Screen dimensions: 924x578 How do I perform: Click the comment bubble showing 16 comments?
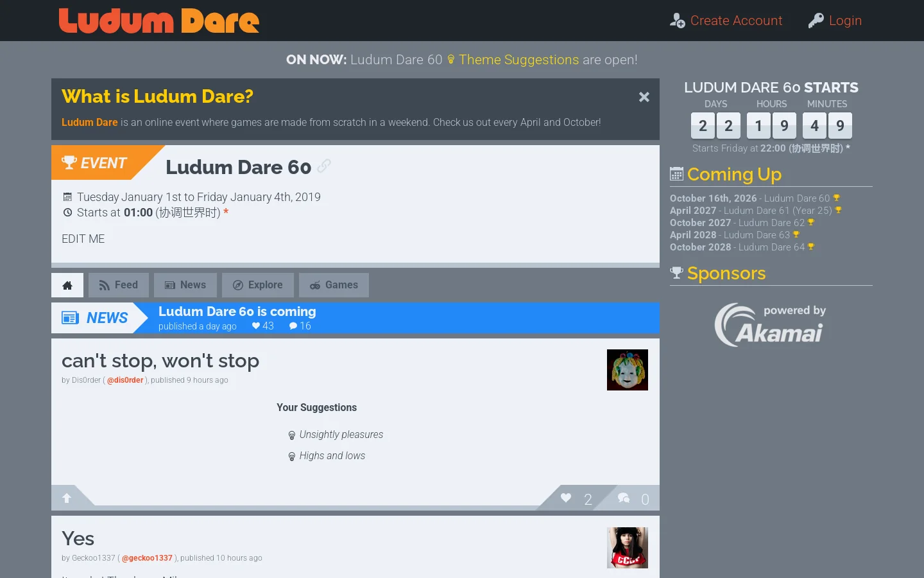click(293, 326)
